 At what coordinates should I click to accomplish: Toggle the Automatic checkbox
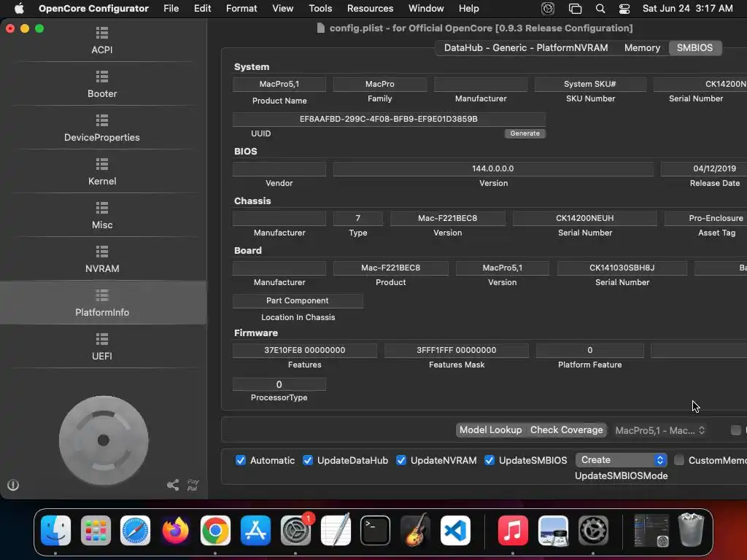pos(241,460)
